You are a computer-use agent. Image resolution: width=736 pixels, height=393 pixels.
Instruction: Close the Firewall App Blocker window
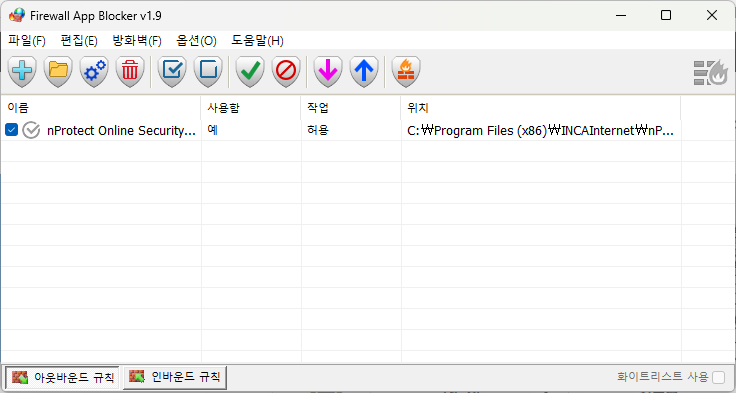tap(712, 15)
